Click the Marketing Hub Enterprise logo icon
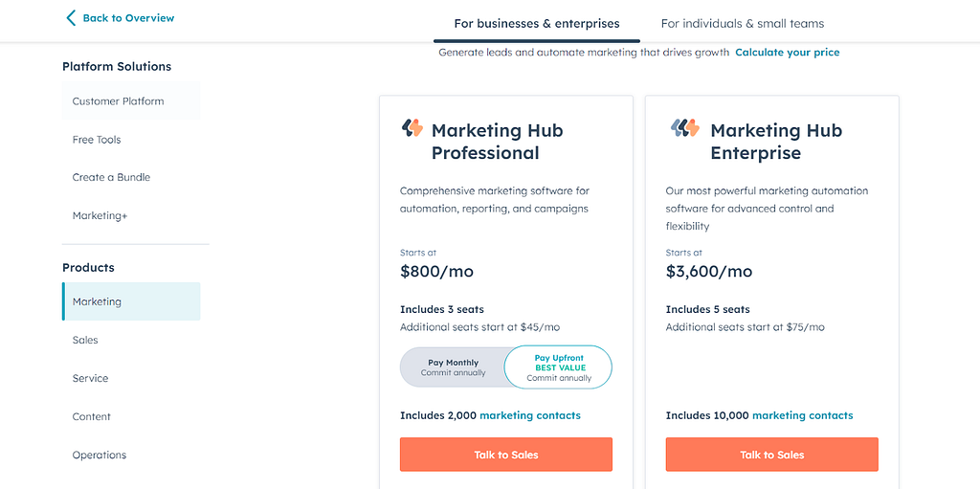The width and height of the screenshot is (980, 489). pos(685,127)
